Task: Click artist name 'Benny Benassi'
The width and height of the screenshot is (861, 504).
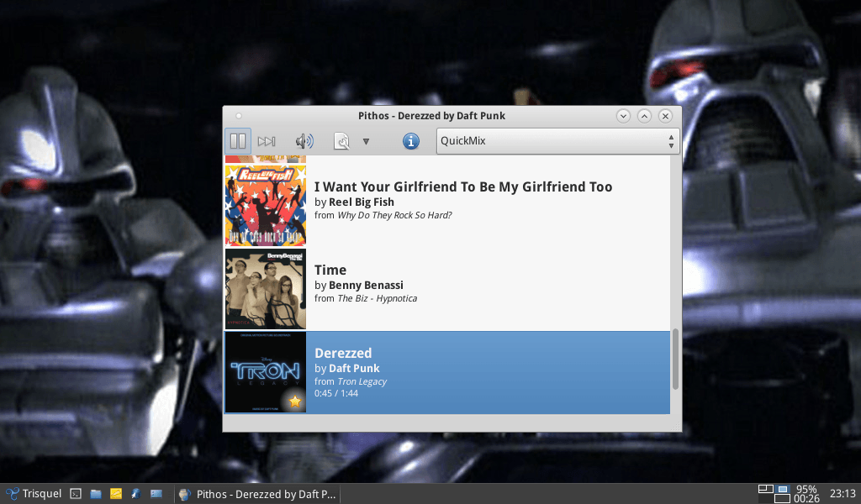Action: point(366,285)
